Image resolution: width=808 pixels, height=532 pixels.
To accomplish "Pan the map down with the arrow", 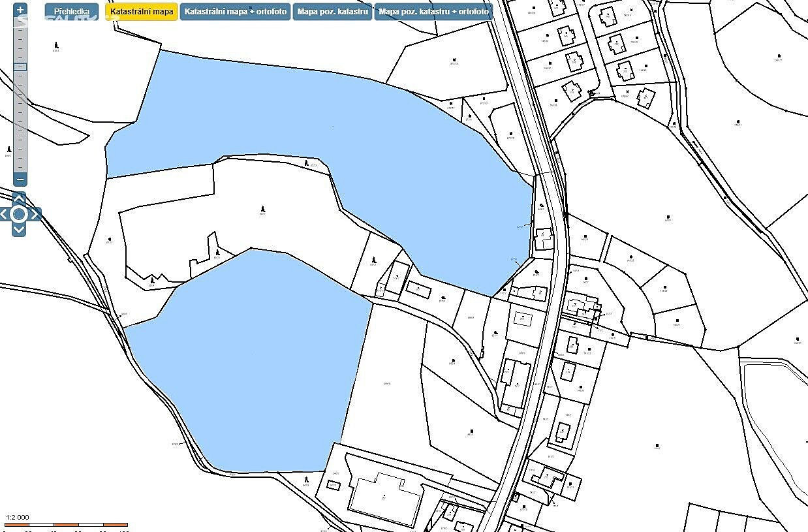I will click(19, 230).
